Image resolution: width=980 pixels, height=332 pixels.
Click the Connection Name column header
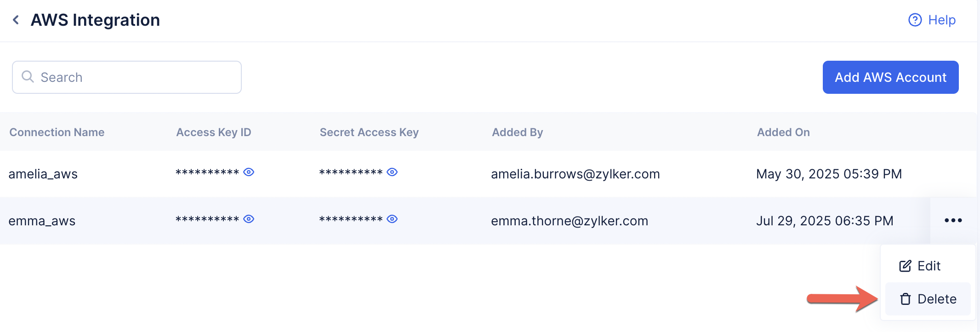click(57, 132)
